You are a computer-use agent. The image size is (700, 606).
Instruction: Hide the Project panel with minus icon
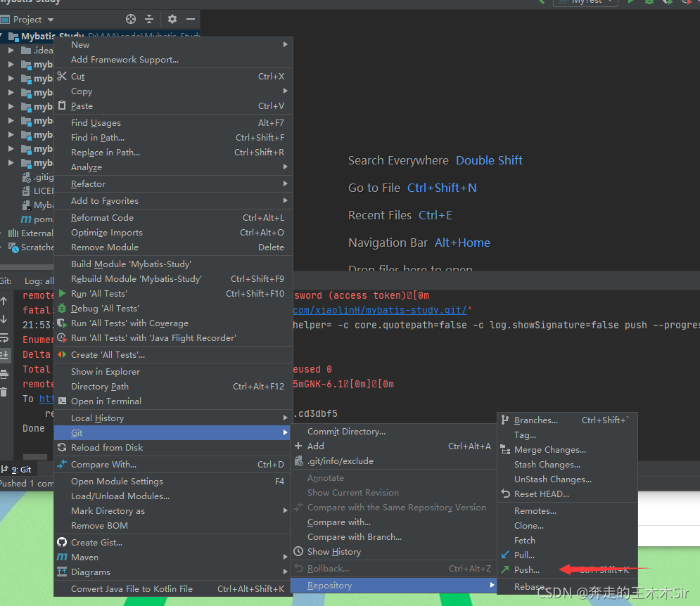[191, 19]
